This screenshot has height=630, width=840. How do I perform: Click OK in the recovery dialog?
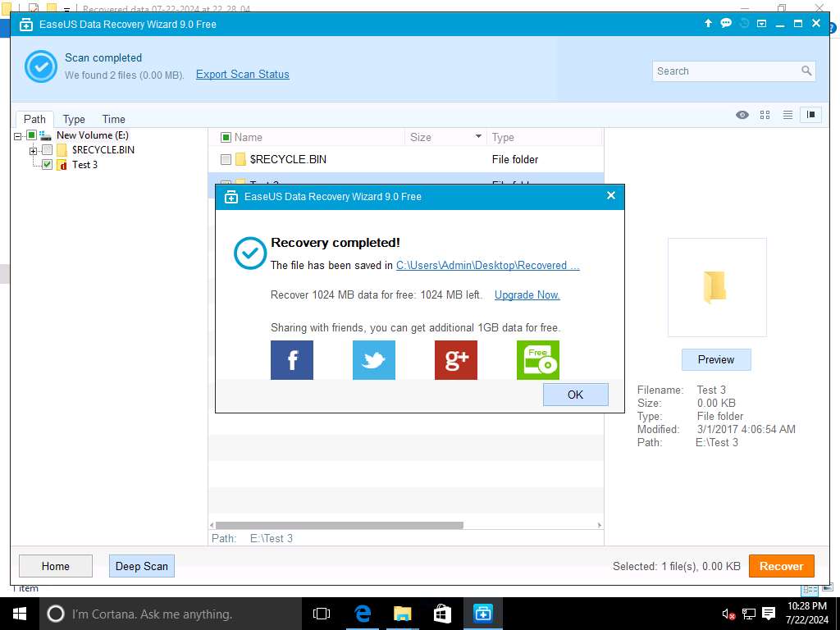point(575,395)
